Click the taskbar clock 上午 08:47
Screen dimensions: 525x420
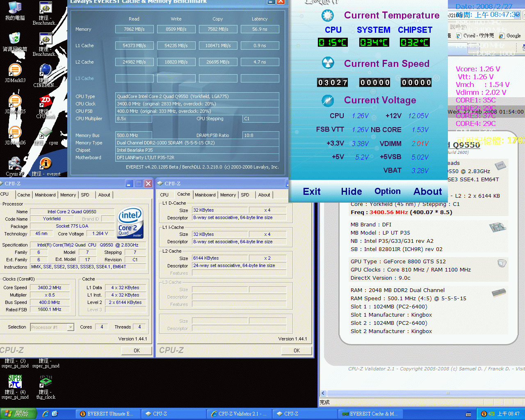click(x=509, y=414)
